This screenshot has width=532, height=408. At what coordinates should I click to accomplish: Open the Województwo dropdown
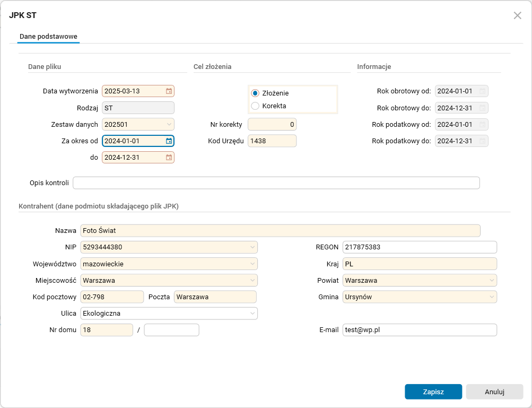pos(252,264)
